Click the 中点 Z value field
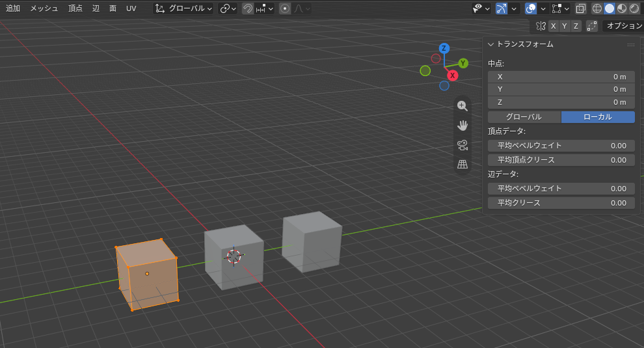644x348 pixels. (x=561, y=102)
